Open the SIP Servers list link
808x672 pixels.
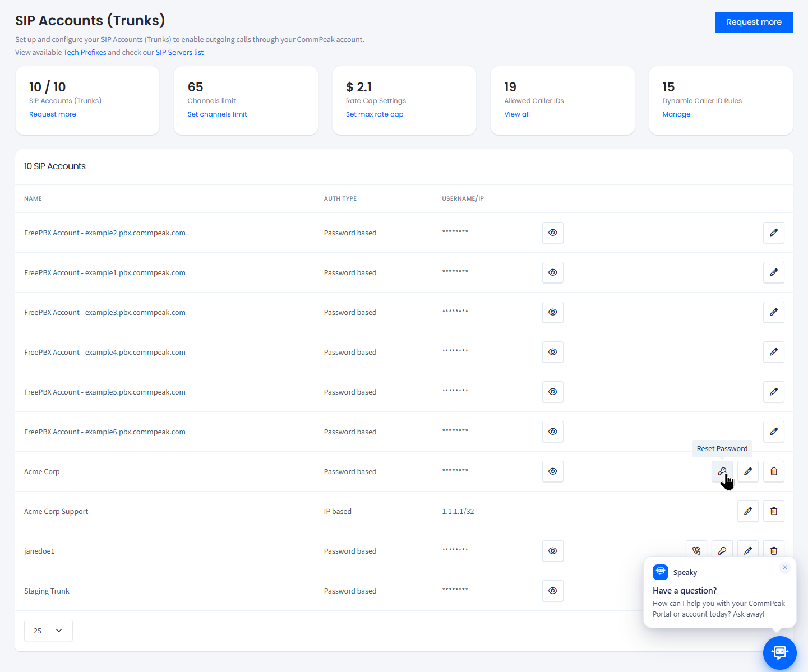pyautogui.click(x=179, y=52)
